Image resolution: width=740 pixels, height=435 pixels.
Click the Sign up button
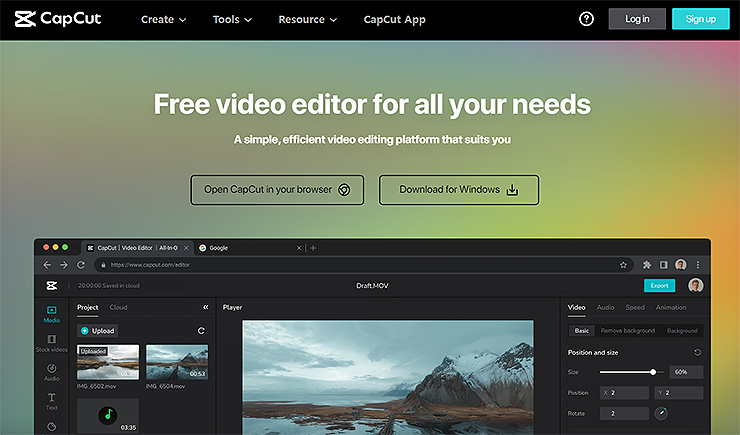point(701,19)
